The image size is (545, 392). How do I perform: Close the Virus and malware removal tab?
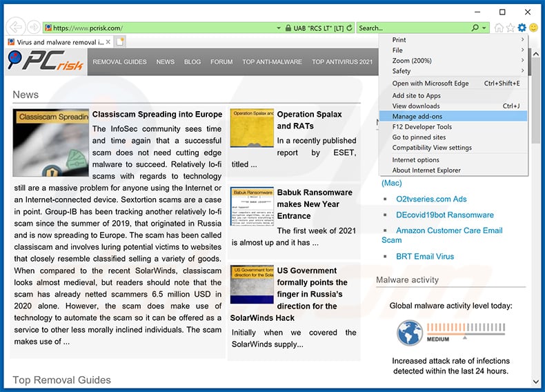pyautogui.click(x=108, y=41)
